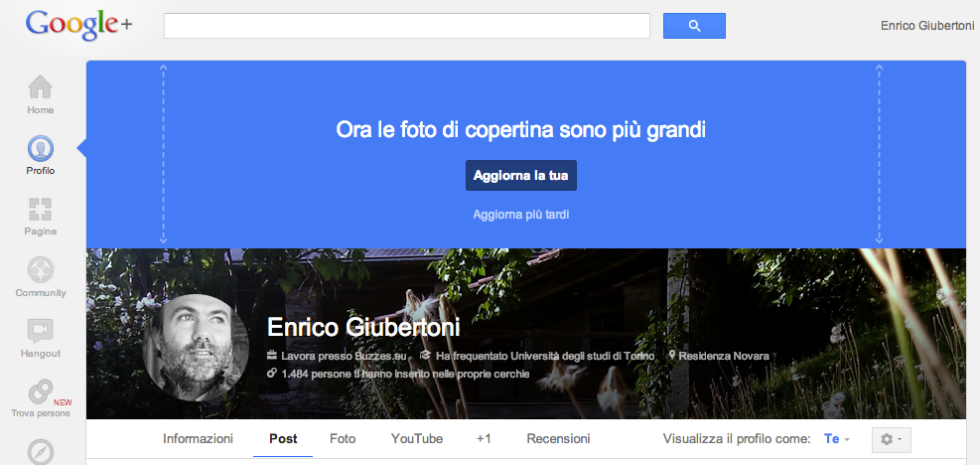Viewport: 980px width, 465px height.
Task: Choose Aggiorna più tardi link
Action: coord(520,215)
